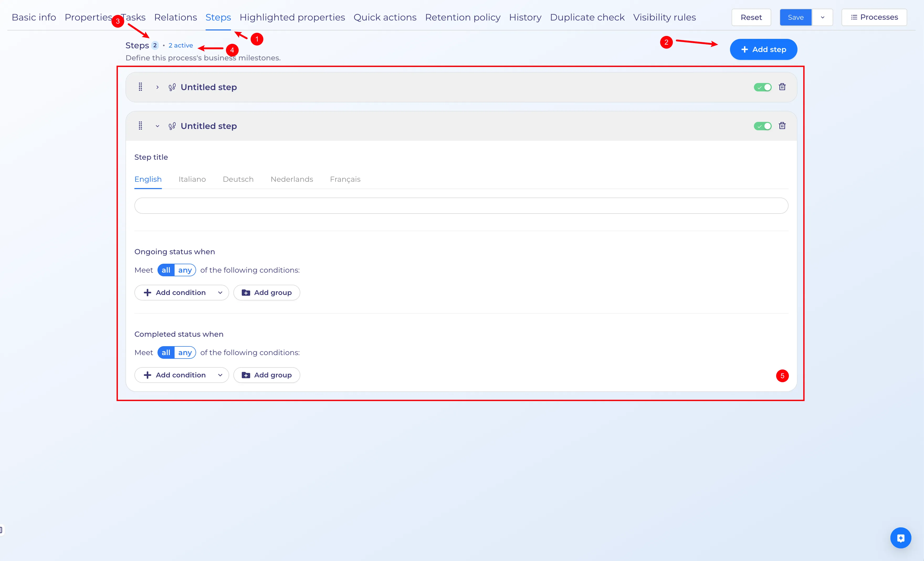Delete the second Untitled step via trash icon
Viewport: 924px width, 561px height.
[782, 126]
